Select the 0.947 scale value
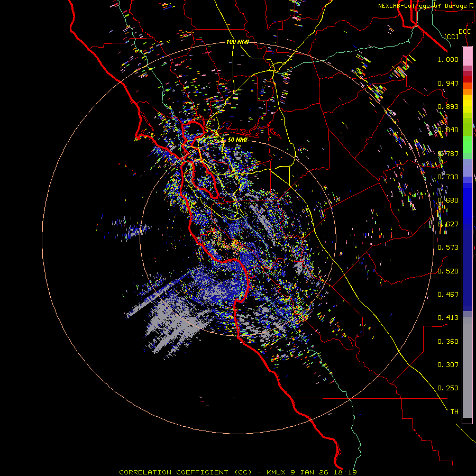The width and height of the screenshot is (476, 476). 448,83
